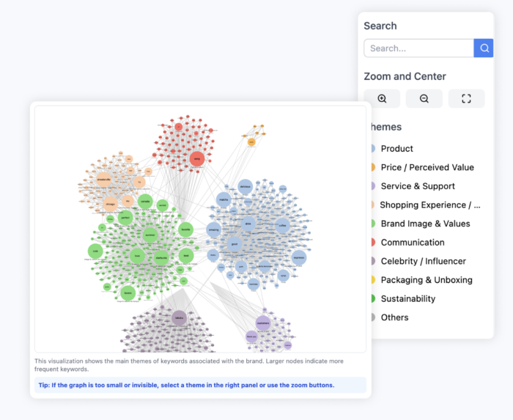Select the Celebrity / Influencer theme
513x420 pixels.
[x=423, y=261]
